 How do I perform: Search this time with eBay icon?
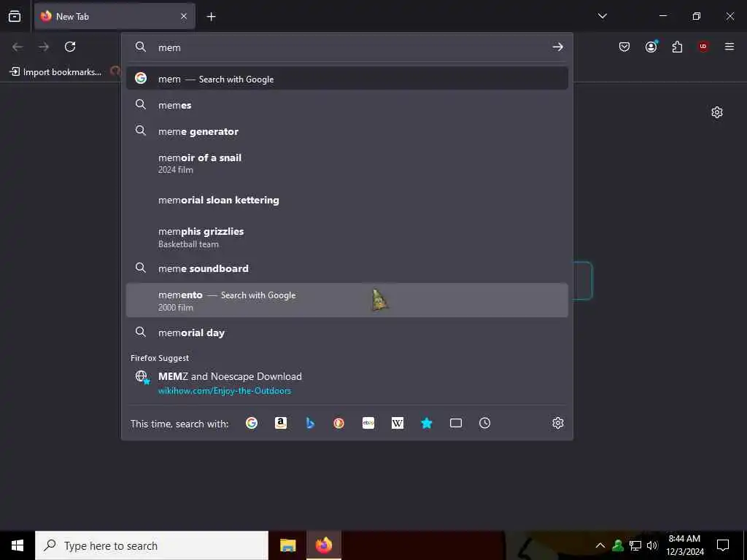click(x=368, y=423)
